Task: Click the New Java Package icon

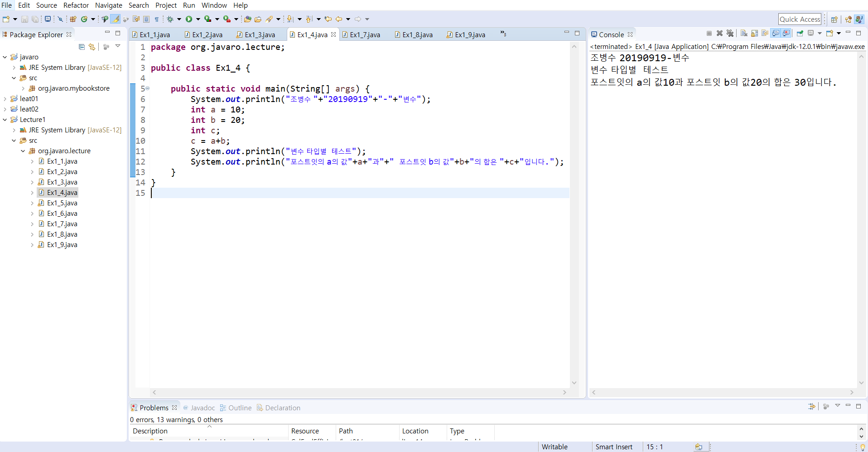Action: (x=73, y=19)
